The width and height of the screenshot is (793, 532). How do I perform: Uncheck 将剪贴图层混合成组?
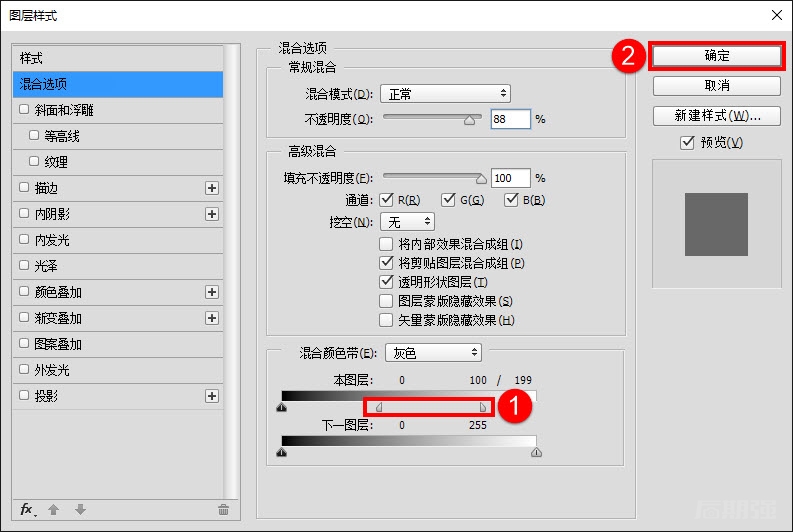tap(386, 263)
